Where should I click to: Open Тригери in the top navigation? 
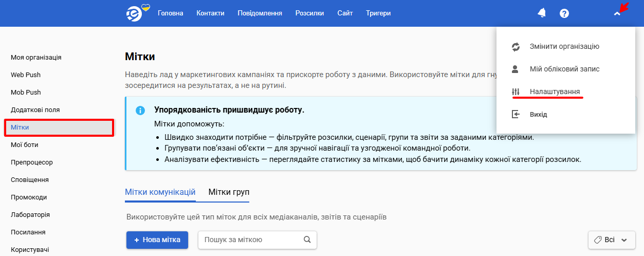click(378, 13)
